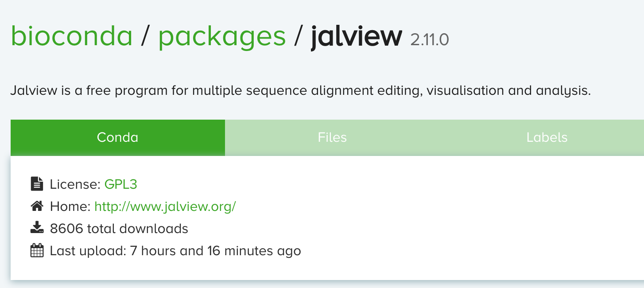Click the Last upload timestamp text
Viewport: 644px width, 288px height.
(x=175, y=251)
